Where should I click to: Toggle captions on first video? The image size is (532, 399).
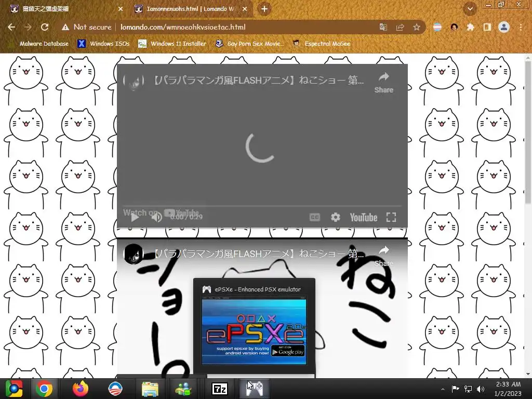pos(315,217)
